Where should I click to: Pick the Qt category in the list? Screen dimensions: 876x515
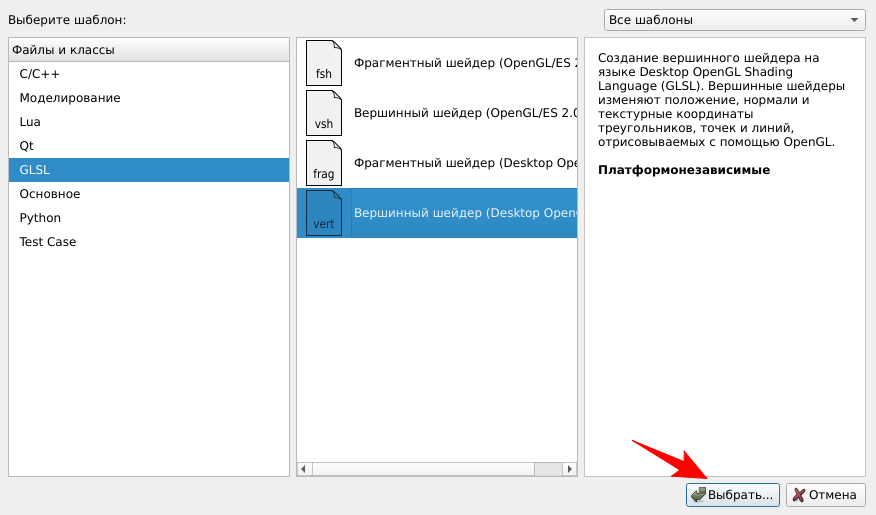pyautogui.click(x=27, y=146)
